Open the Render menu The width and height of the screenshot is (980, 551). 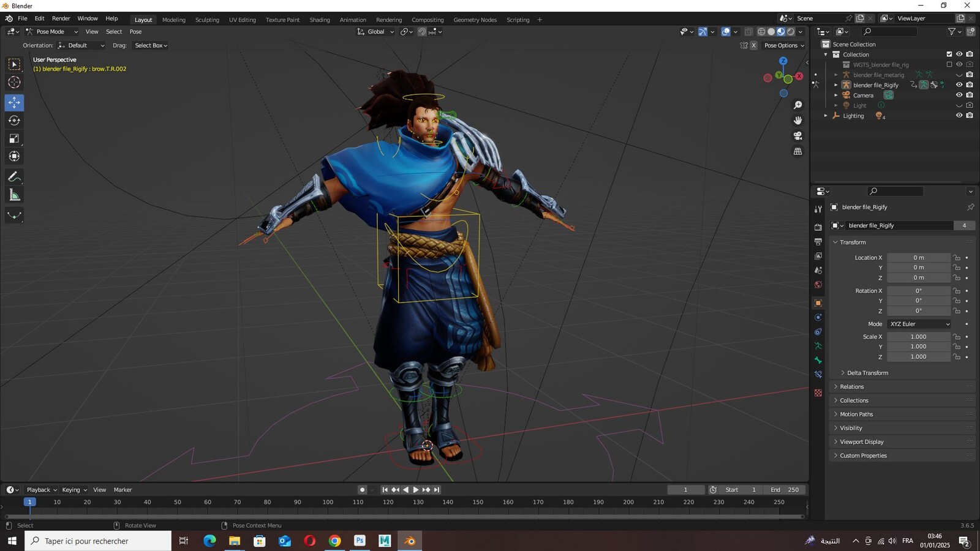click(x=61, y=18)
